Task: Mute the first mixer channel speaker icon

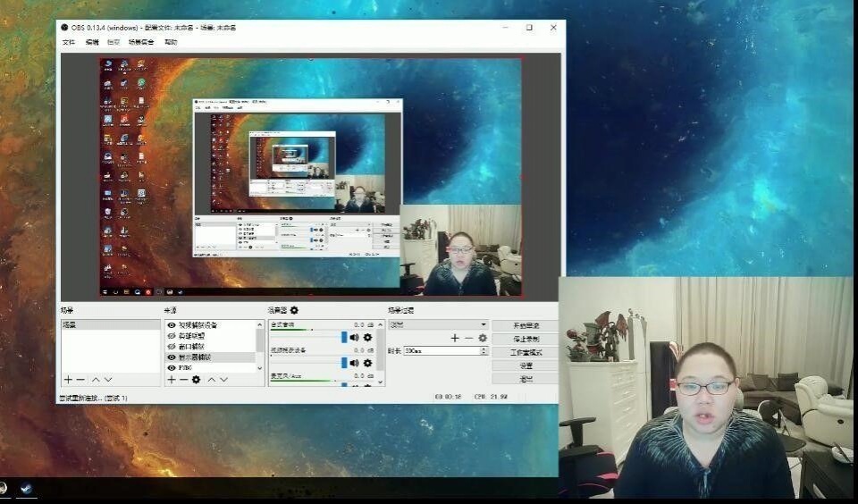Action: click(354, 337)
